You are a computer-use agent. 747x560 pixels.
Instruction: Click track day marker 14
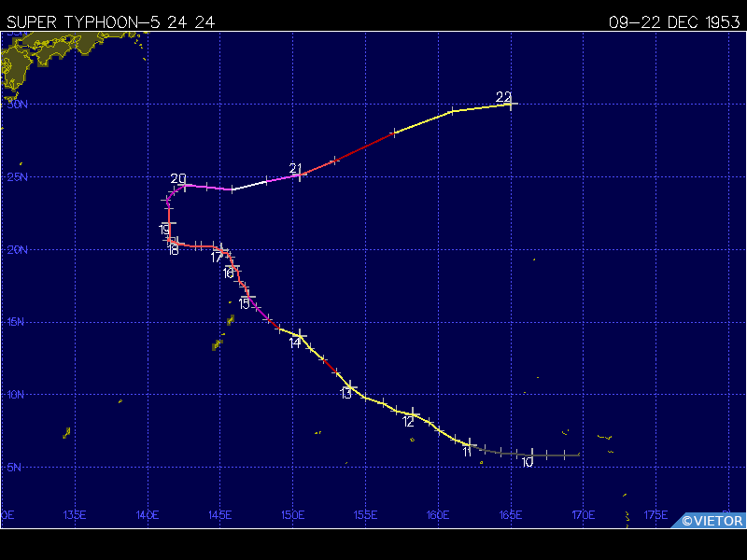[295, 343]
